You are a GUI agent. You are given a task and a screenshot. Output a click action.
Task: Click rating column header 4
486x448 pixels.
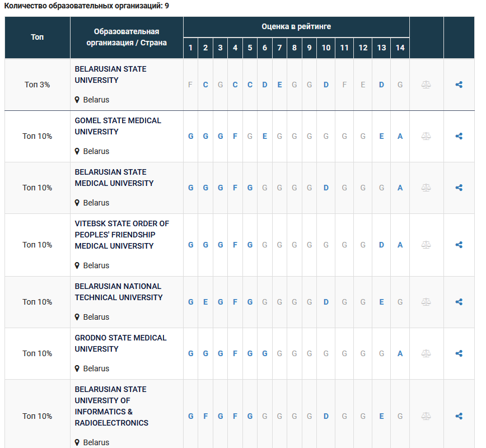(235, 48)
